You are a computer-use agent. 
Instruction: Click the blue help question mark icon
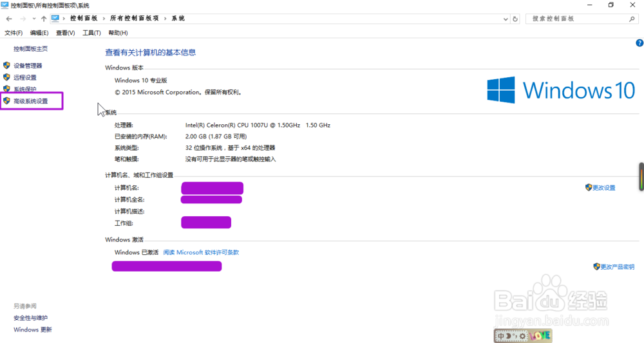tap(639, 42)
